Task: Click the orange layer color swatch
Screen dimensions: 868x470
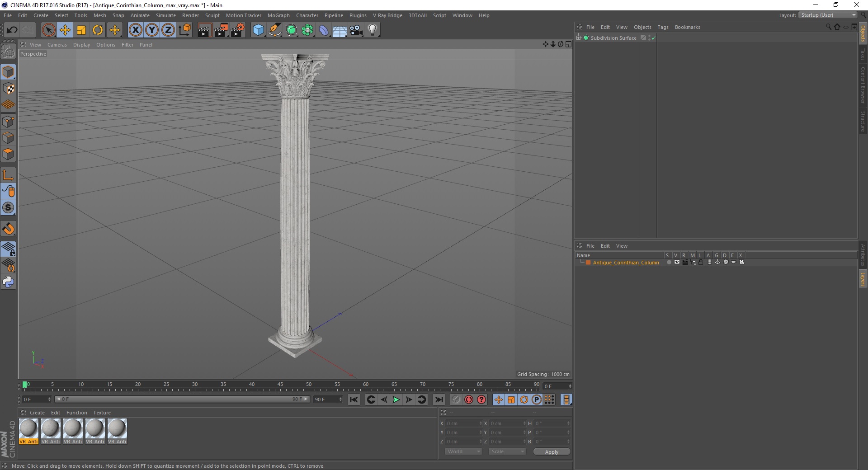Action: [x=588, y=263]
